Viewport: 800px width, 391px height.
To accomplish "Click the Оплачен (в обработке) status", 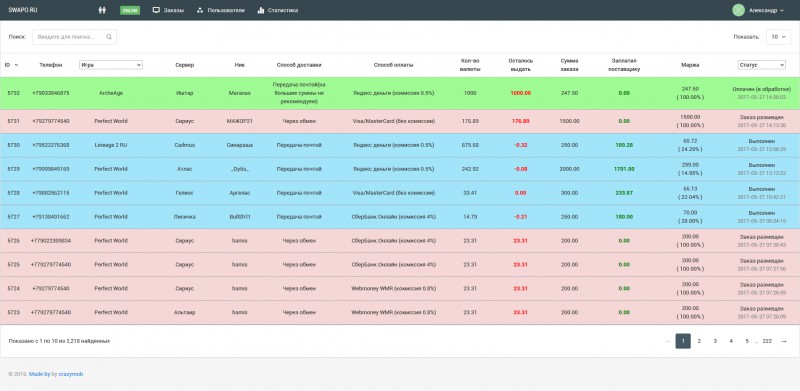I will pyautogui.click(x=761, y=89).
